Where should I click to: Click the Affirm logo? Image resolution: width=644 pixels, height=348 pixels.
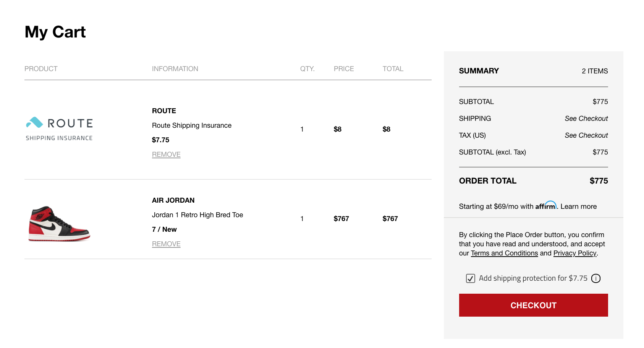[x=546, y=205]
